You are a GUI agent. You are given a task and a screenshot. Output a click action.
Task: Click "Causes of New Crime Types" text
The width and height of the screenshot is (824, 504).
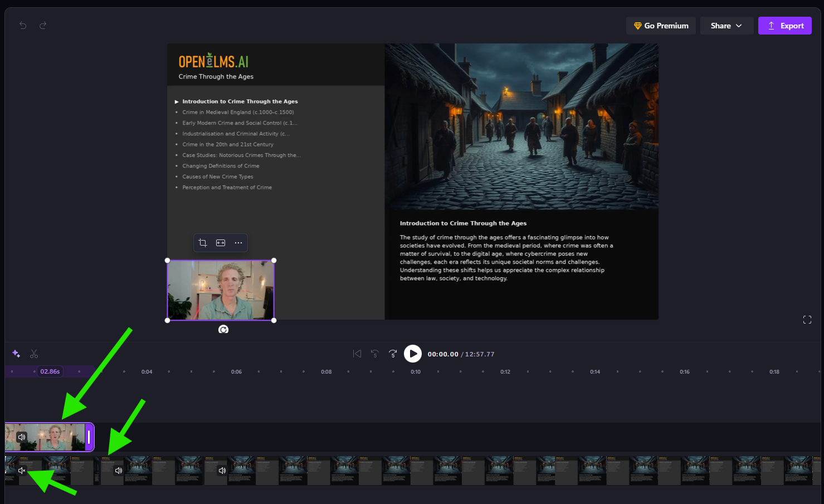point(218,177)
